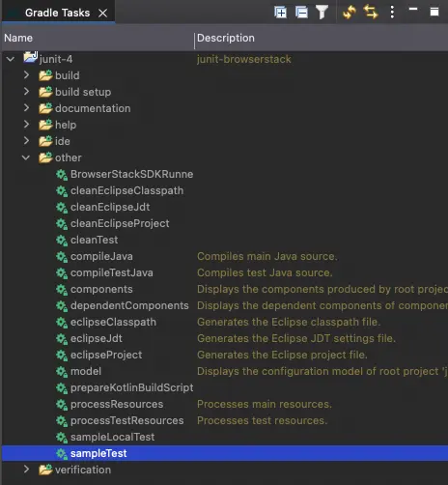Select the processResources task
448x485 pixels.
(x=117, y=404)
